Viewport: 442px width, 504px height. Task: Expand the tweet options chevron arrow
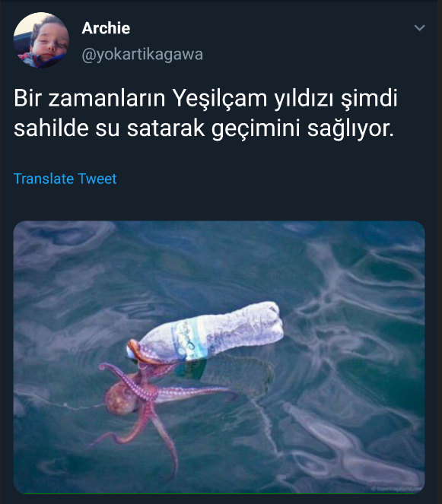(x=419, y=28)
